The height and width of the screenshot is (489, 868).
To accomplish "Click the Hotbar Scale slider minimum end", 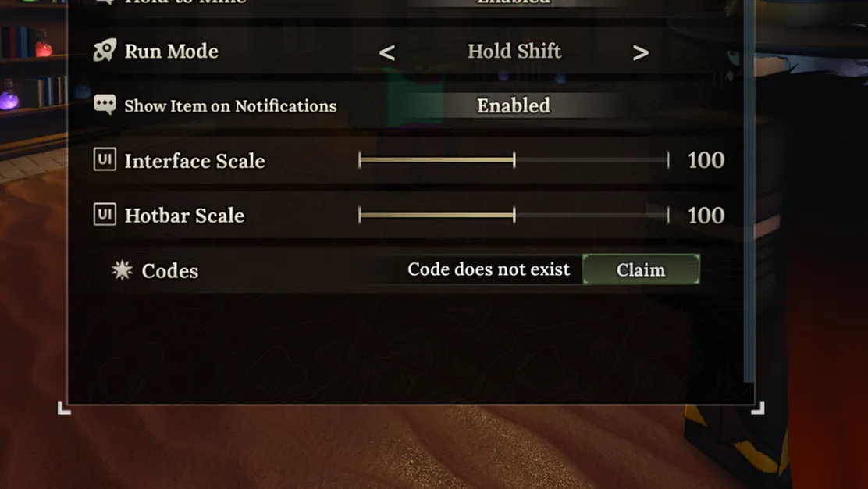I will pyautogui.click(x=360, y=215).
